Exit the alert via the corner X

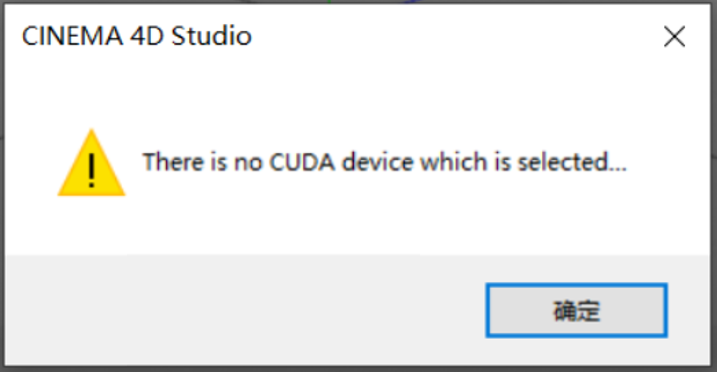[674, 37]
